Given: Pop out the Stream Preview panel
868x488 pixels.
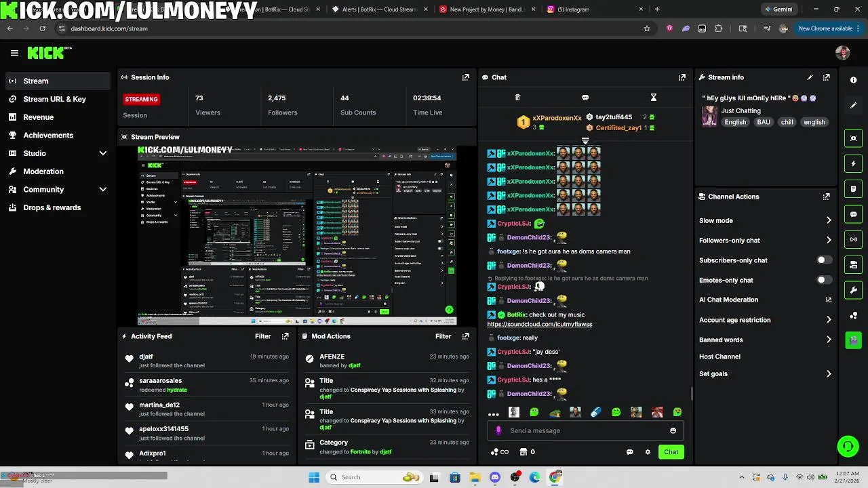Looking at the screenshot, I should coord(465,136).
